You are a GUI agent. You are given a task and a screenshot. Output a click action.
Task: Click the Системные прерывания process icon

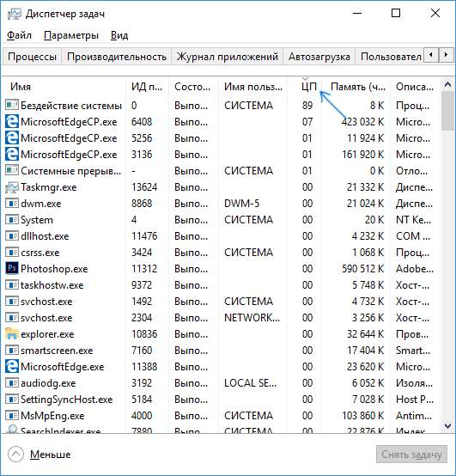(x=12, y=170)
